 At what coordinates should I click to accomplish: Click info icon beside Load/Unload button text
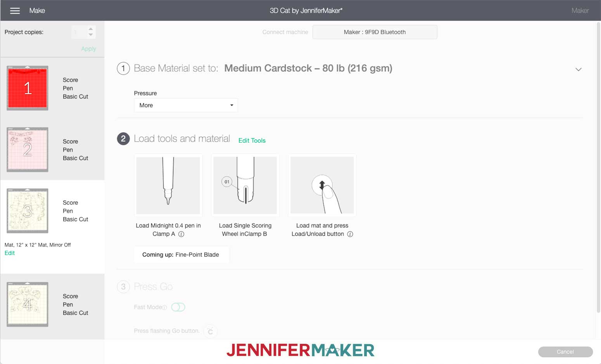[350, 234]
